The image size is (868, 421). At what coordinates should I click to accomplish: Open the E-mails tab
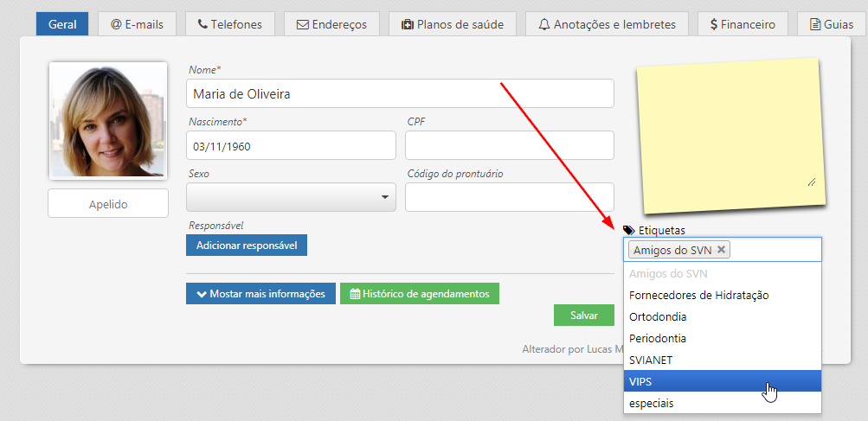[138, 24]
